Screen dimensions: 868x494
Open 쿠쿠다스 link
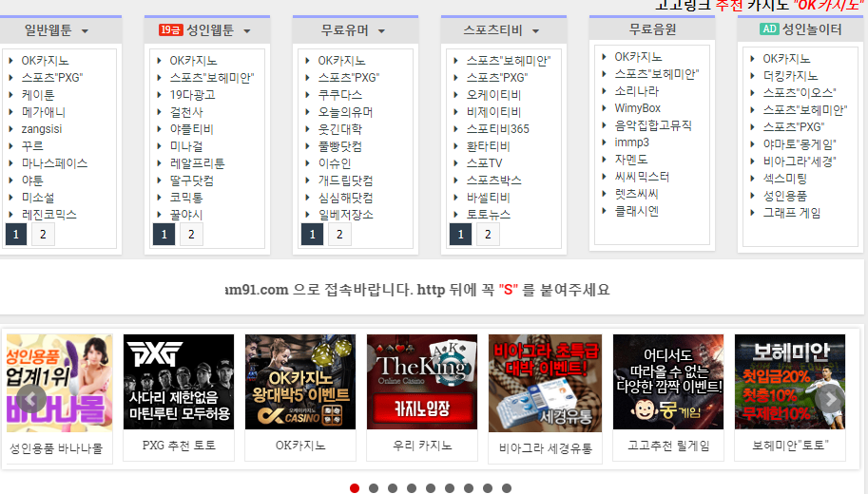[340, 95]
